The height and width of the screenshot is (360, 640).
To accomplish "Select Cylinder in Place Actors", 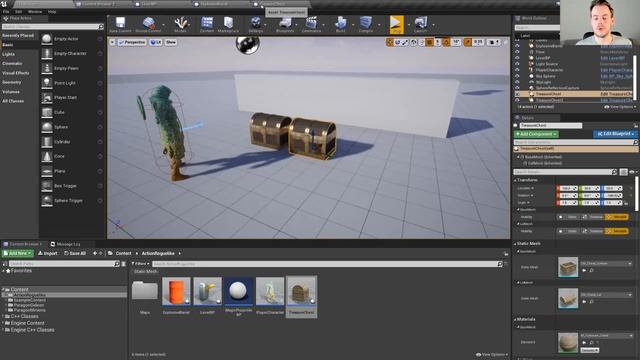I will [x=72, y=142].
